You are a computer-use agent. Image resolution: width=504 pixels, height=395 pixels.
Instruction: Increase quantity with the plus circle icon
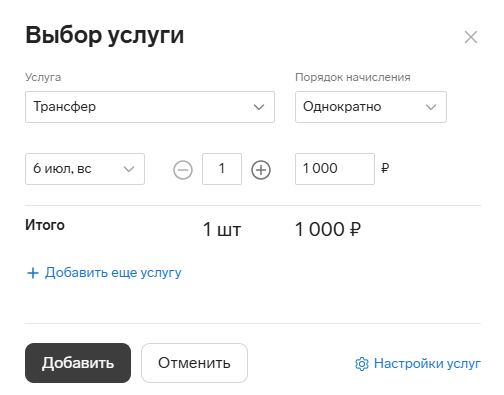261,170
